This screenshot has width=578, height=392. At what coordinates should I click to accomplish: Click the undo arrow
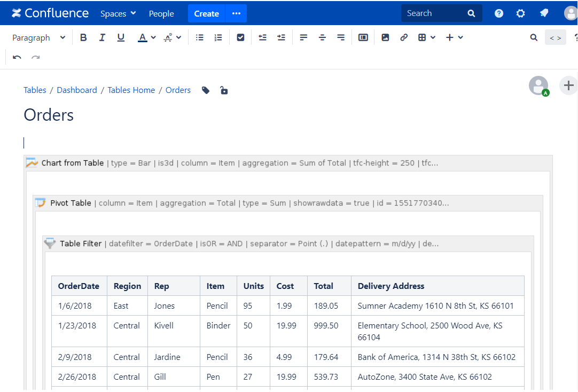point(17,57)
